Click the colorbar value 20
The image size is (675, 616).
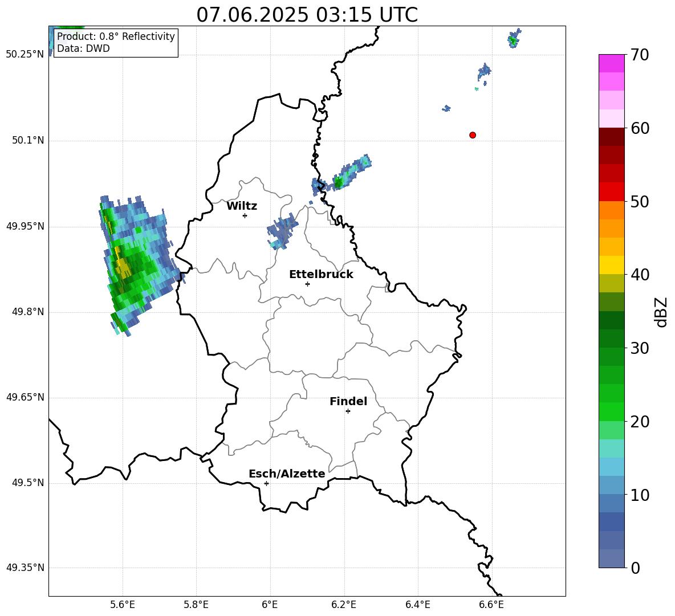click(x=640, y=421)
